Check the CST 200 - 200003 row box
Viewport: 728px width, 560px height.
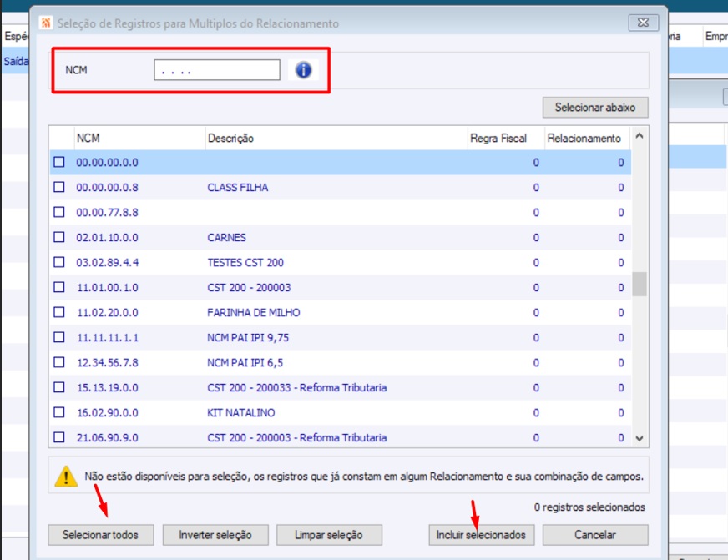click(x=59, y=287)
